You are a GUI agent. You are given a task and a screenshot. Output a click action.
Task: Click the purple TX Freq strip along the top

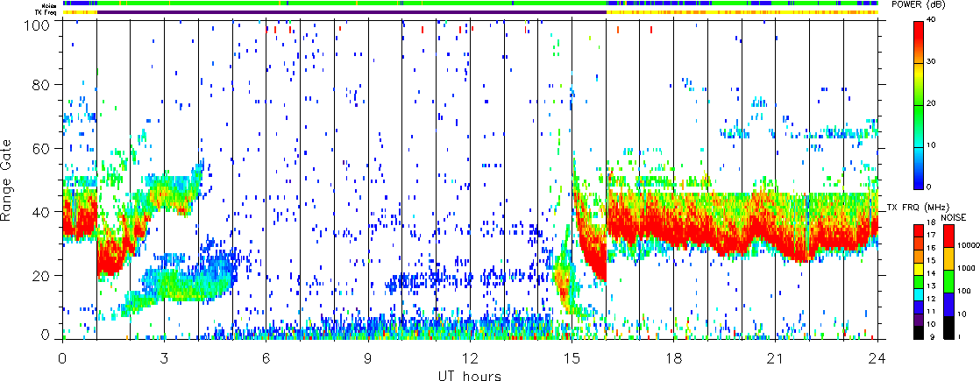(352, 12)
